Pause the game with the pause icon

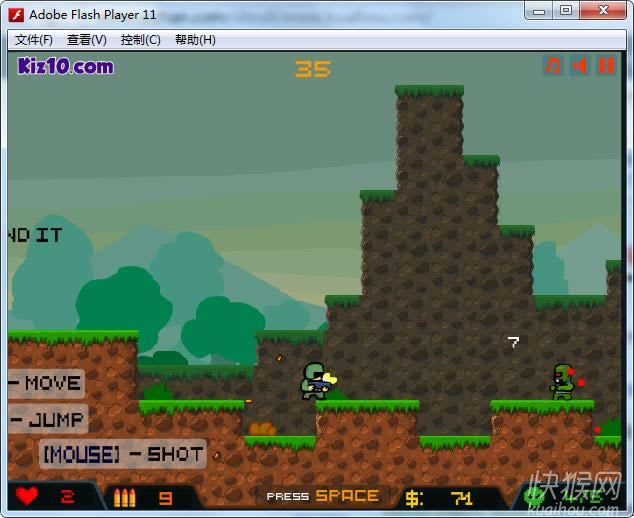pos(606,66)
